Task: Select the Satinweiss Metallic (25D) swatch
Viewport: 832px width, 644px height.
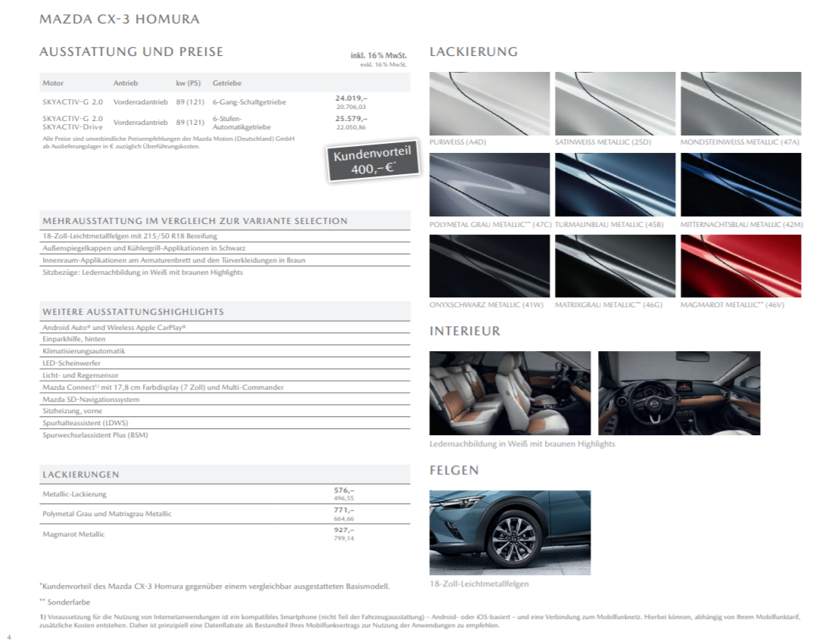Action: [x=615, y=104]
